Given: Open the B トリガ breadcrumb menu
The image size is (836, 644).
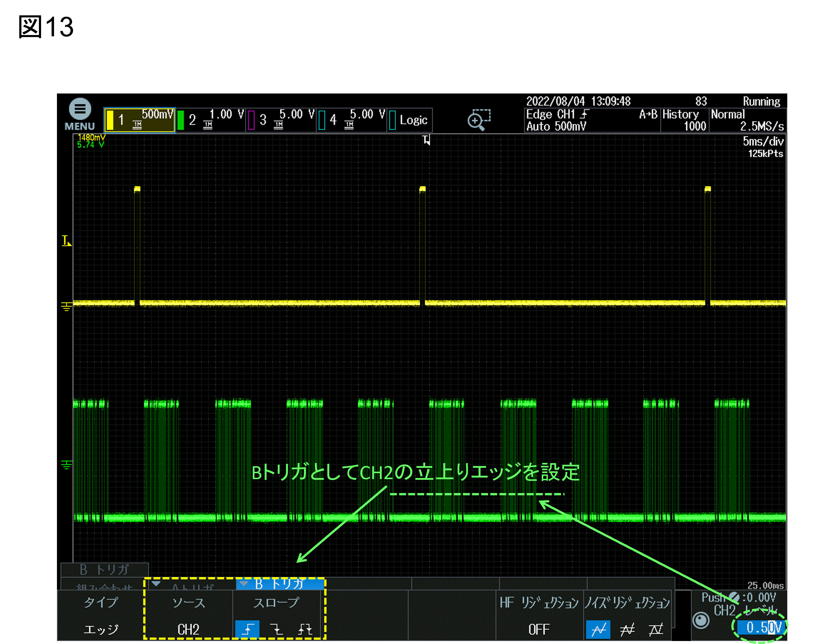Looking at the screenshot, I should point(104,570).
